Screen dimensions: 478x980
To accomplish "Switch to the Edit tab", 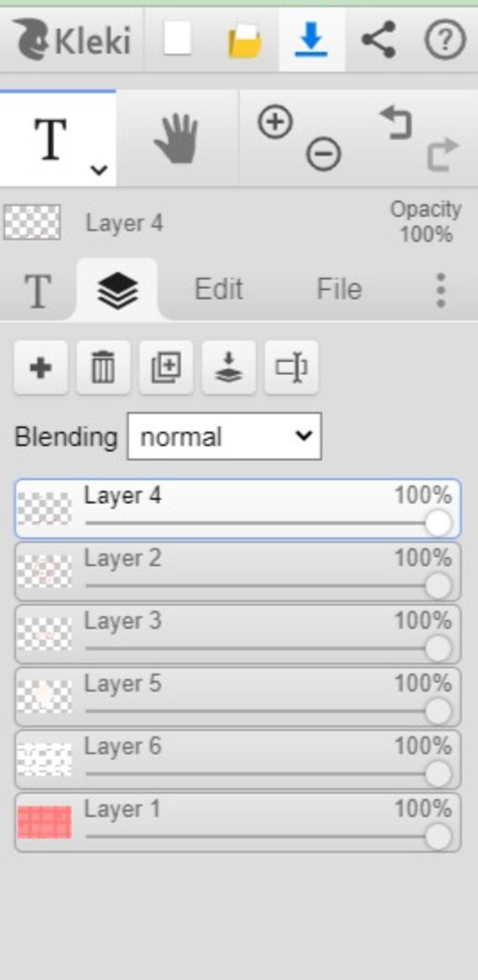I will pyautogui.click(x=218, y=289).
